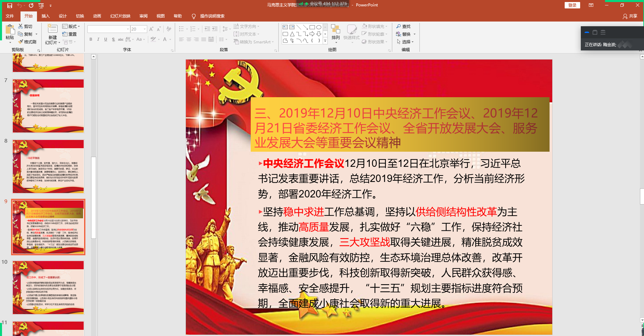644x336 pixels.
Task: Click the Login (登录) button
Action: tap(572, 5)
